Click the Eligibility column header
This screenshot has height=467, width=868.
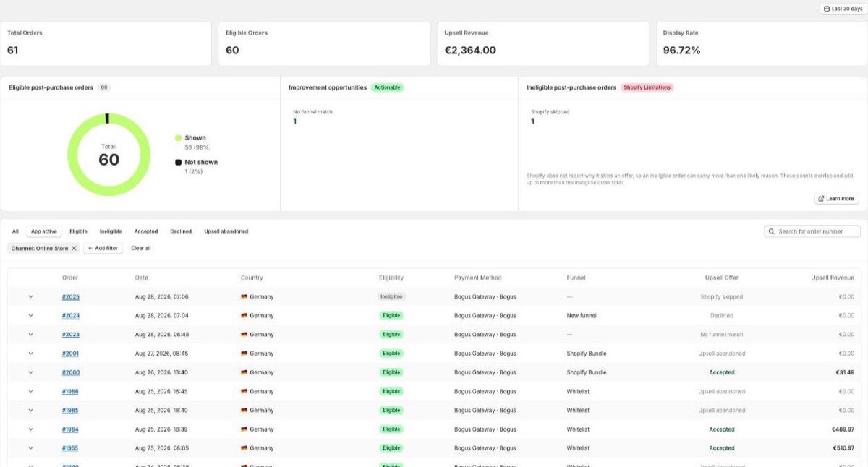pyautogui.click(x=391, y=278)
